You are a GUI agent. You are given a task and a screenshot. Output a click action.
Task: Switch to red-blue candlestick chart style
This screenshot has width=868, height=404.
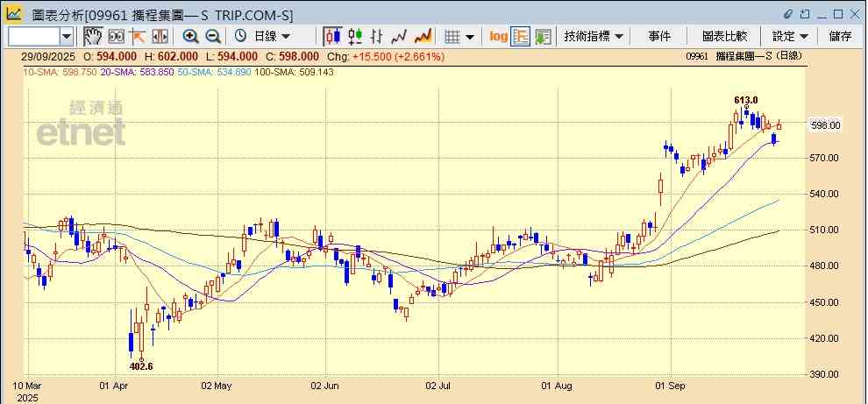coord(332,37)
